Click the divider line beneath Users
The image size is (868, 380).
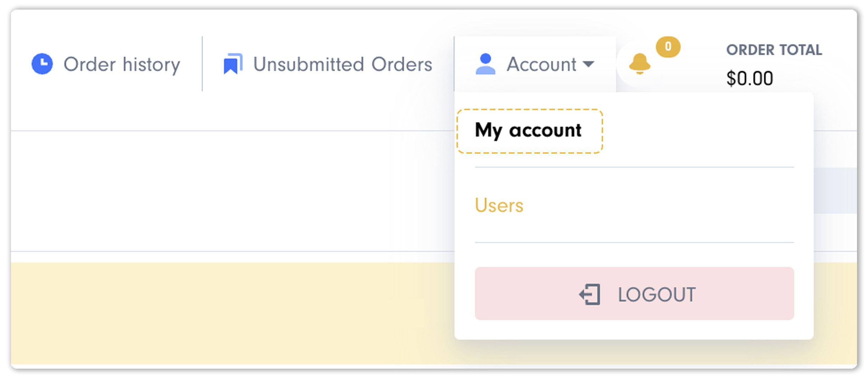coord(634,243)
